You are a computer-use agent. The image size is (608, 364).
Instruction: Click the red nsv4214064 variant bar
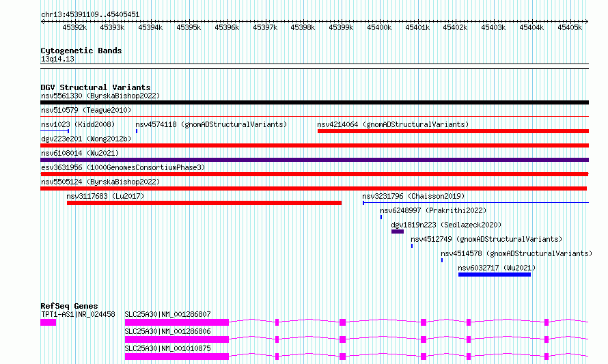(x=452, y=131)
